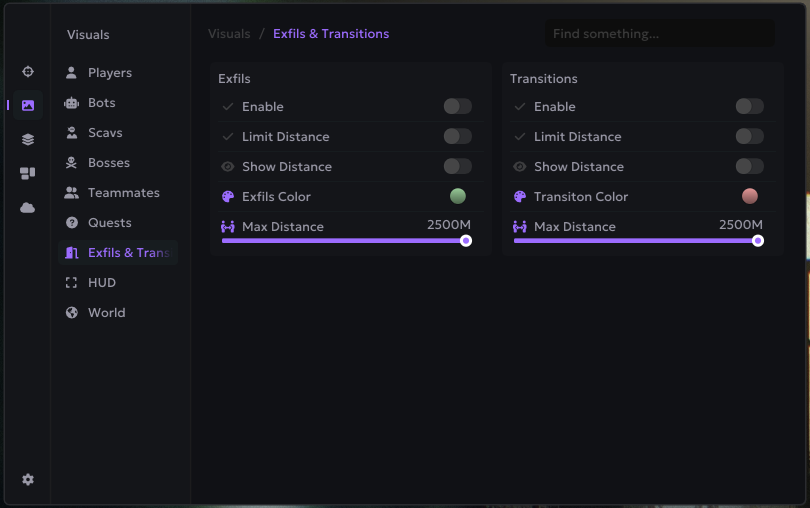Select the Quests menu item
The height and width of the screenshot is (508, 810).
(109, 223)
